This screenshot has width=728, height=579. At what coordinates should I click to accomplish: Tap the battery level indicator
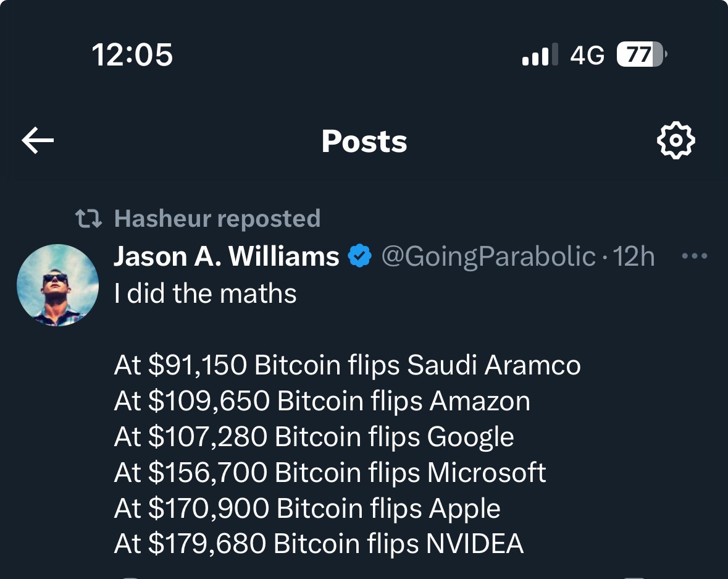[642, 55]
